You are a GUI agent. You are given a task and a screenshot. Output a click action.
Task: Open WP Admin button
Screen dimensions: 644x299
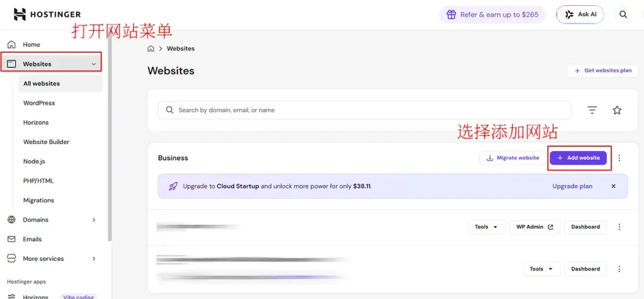[535, 227]
